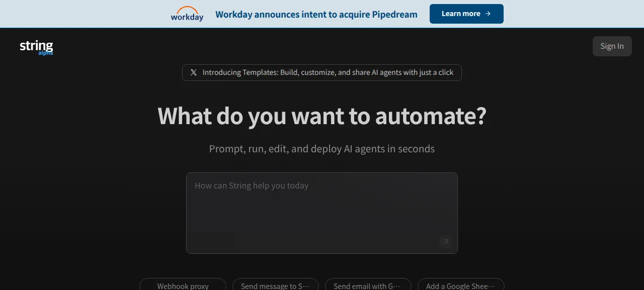The width and height of the screenshot is (644, 290).
Task: Open the String alpha home logo
Action: coord(36,47)
